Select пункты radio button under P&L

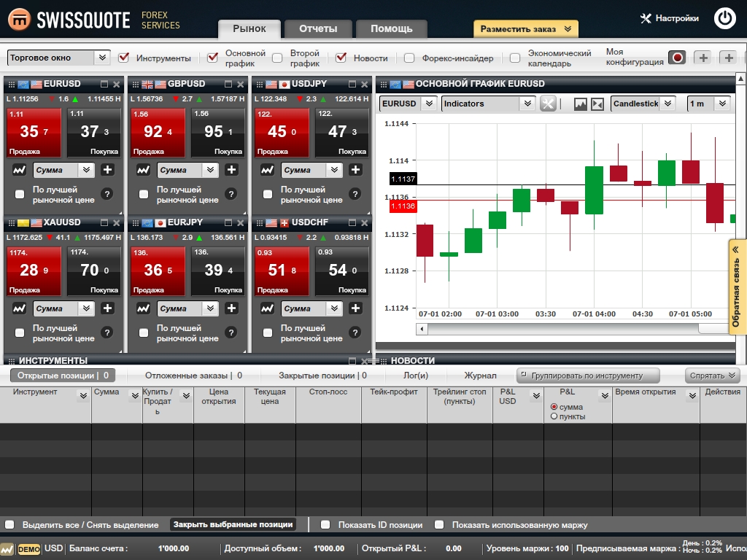pyautogui.click(x=554, y=416)
